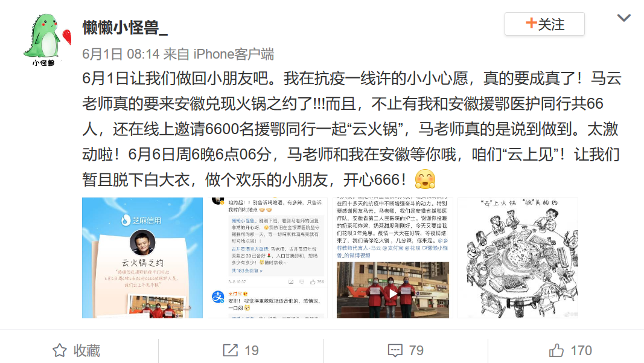Select the plus icon inside 关注 button

(531, 23)
